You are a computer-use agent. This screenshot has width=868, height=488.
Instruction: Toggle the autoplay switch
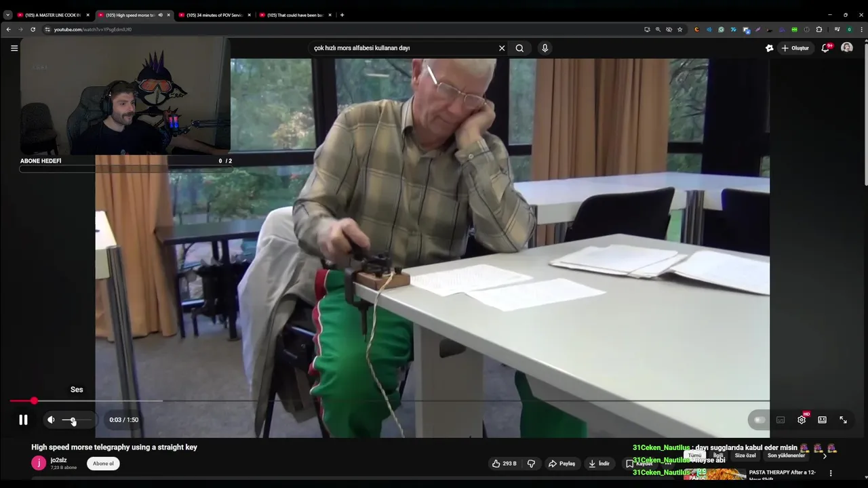point(759,420)
